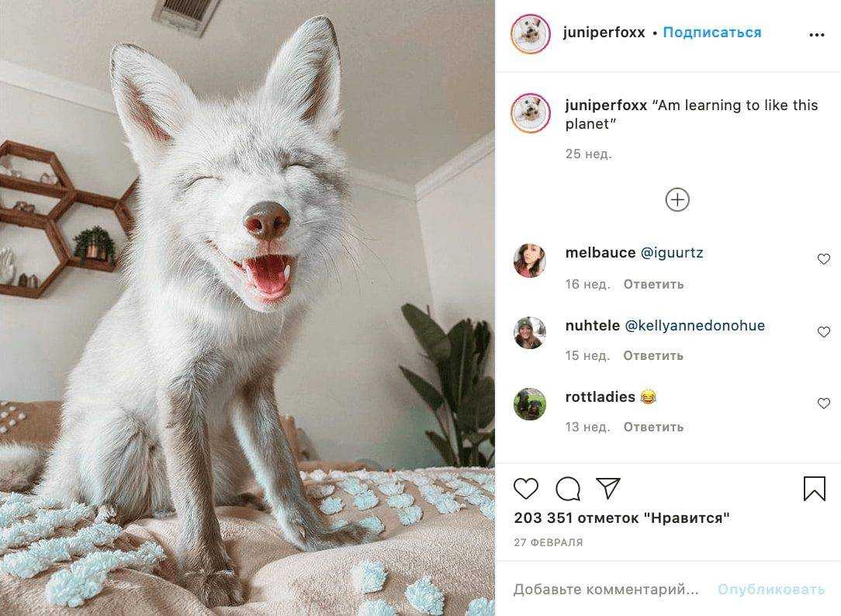Open the @iguurtz mention
The height and width of the screenshot is (616, 841).
pos(672,252)
